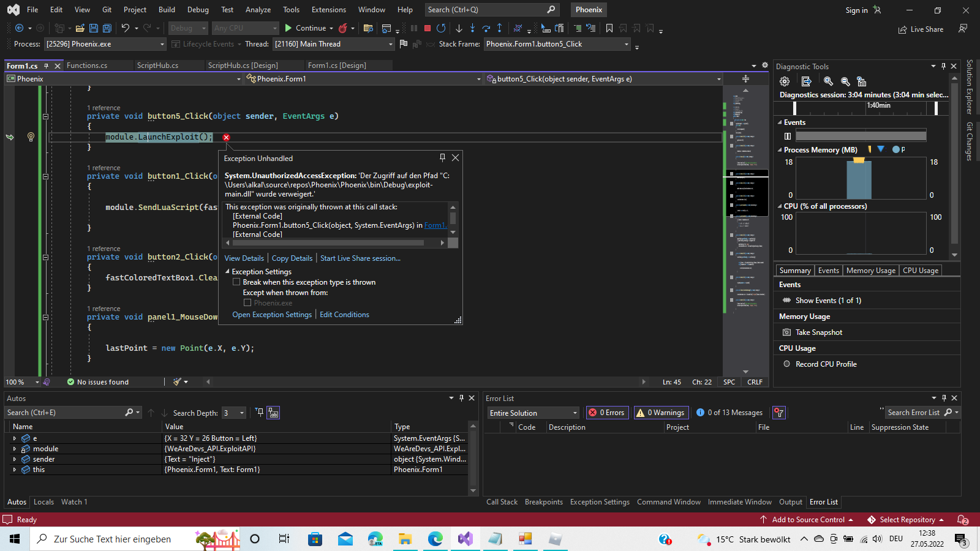The height and width of the screenshot is (551, 980).
Task: Restart the debug session
Action: [x=441, y=28]
